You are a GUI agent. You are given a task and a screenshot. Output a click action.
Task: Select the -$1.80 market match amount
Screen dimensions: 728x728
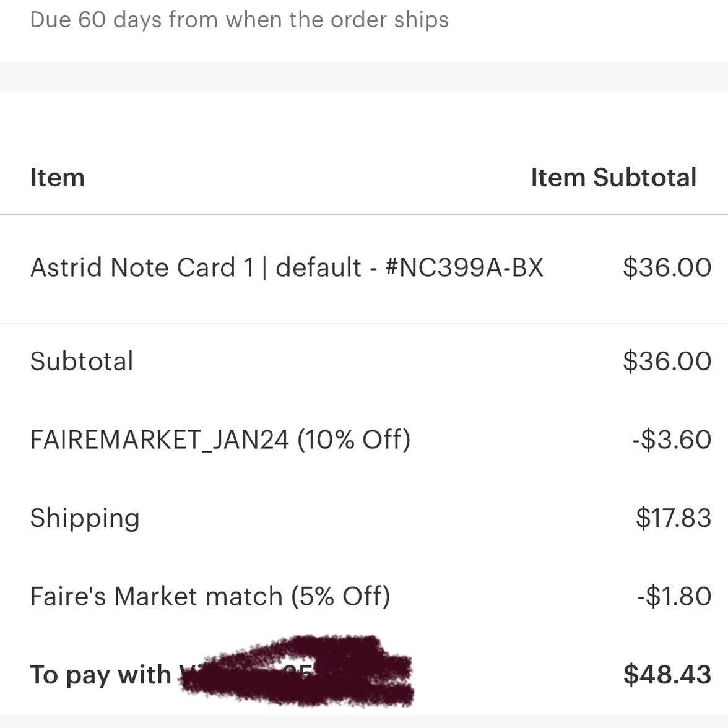coord(674,597)
